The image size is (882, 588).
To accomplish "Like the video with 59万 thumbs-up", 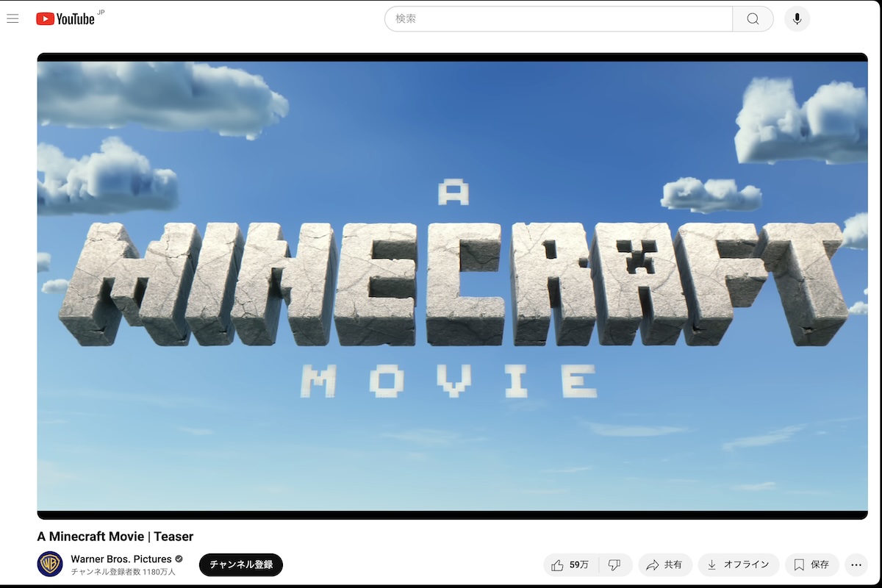I will (571, 564).
